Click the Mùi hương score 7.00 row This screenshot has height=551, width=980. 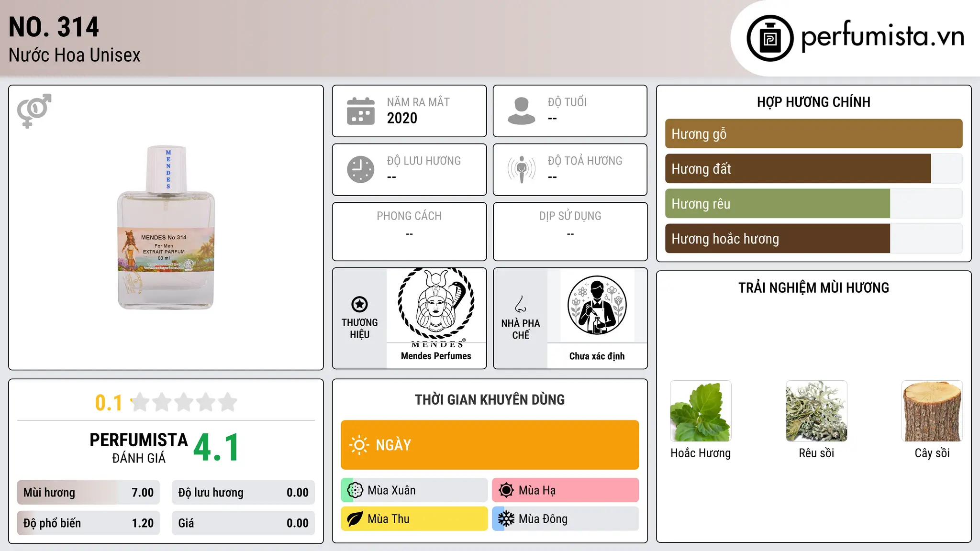point(89,493)
